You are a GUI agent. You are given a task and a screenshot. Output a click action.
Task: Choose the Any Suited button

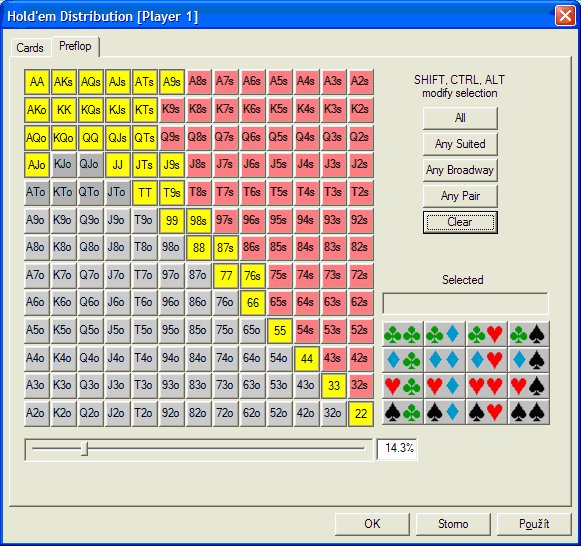coord(460,144)
